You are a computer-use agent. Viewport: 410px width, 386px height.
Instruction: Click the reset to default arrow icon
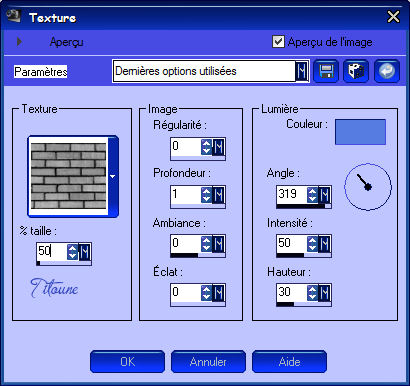(x=387, y=71)
